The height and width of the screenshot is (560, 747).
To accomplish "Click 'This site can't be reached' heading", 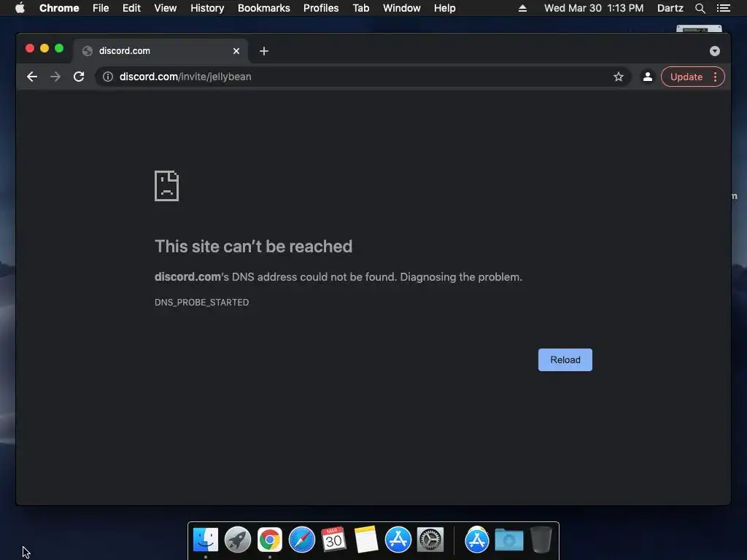I will coord(253,246).
